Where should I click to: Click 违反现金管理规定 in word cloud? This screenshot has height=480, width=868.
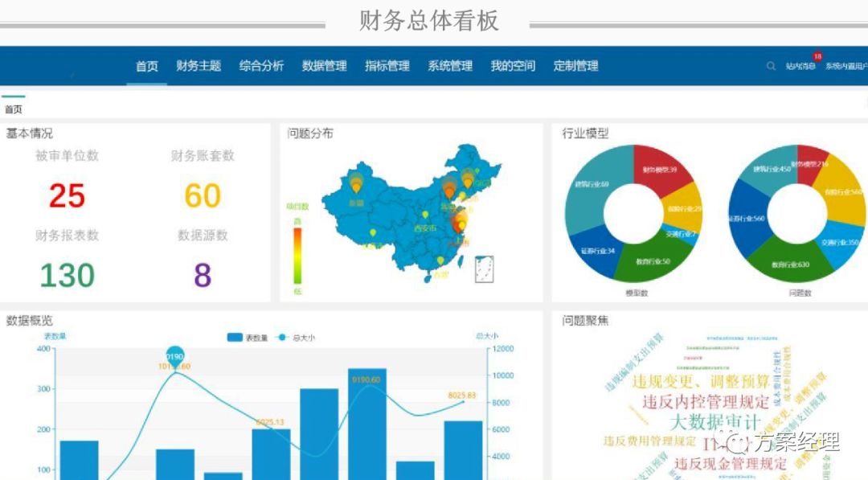pos(730,463)
